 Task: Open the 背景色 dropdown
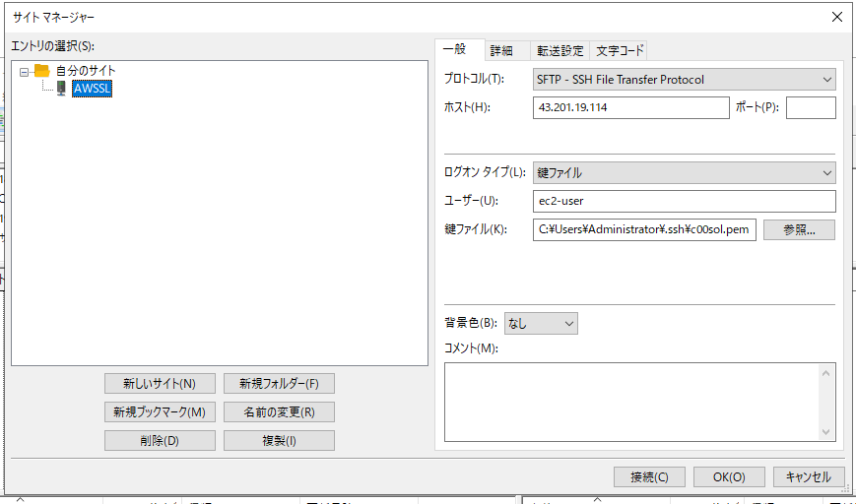pos(541,323)
